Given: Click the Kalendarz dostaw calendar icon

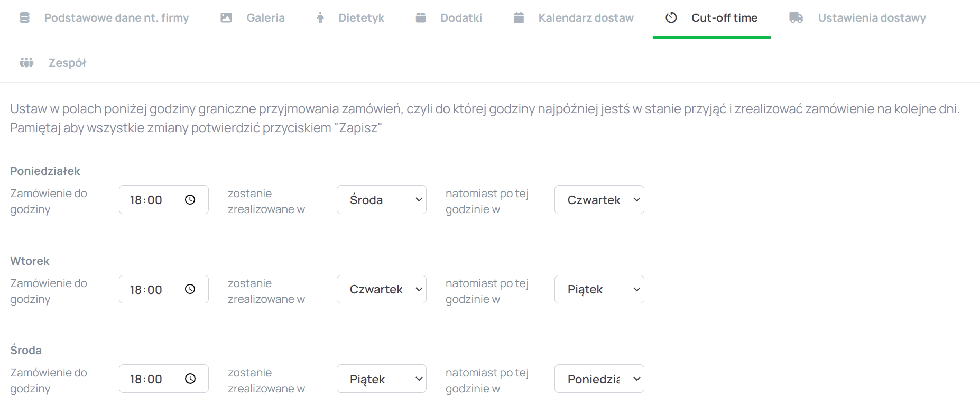Looking at the screenshot, I should pos(519,18).
